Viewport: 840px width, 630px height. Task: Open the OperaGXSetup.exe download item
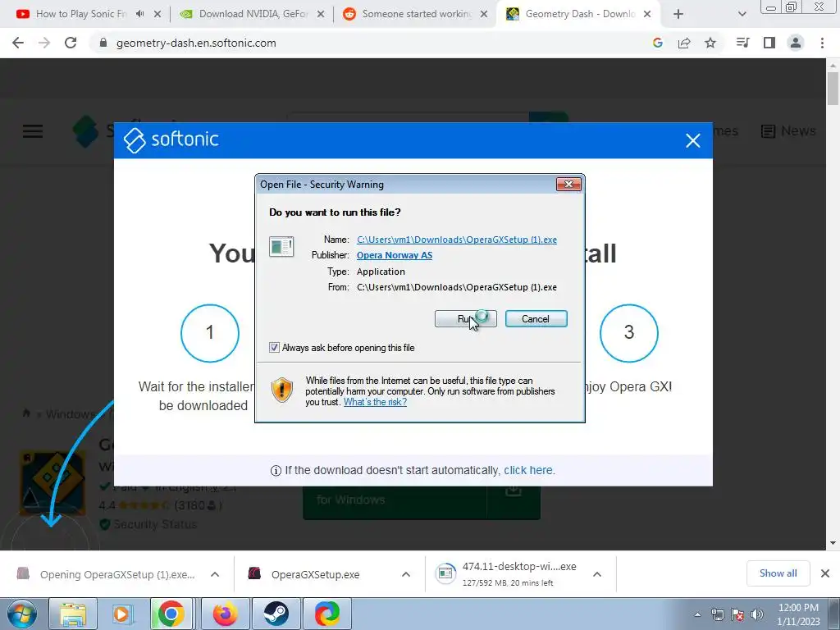pyautogui.click(x=315, y=574)
